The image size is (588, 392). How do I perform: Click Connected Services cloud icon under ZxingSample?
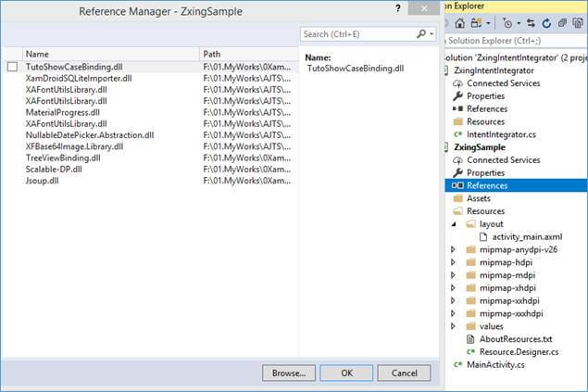tap(457, 160)
